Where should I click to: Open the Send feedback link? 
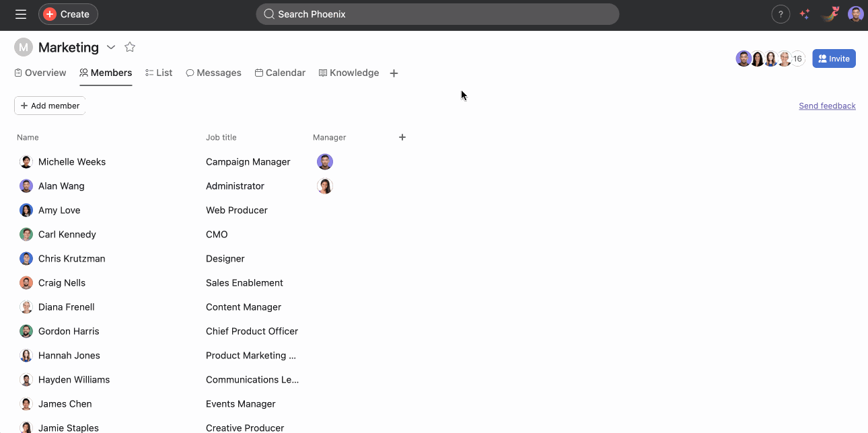pos(827,106)
